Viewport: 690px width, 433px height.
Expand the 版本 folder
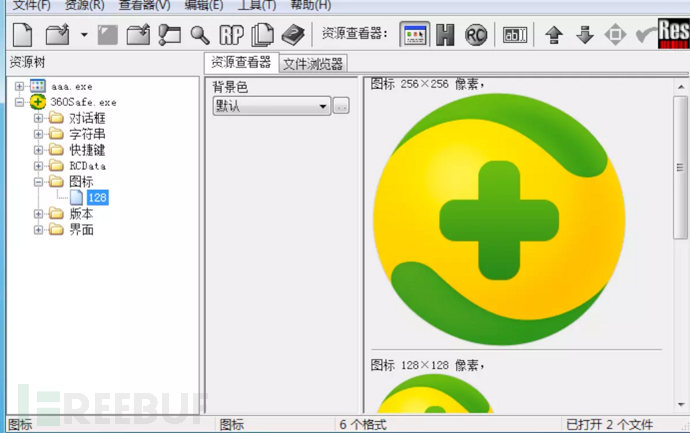(x=38, y=214)
